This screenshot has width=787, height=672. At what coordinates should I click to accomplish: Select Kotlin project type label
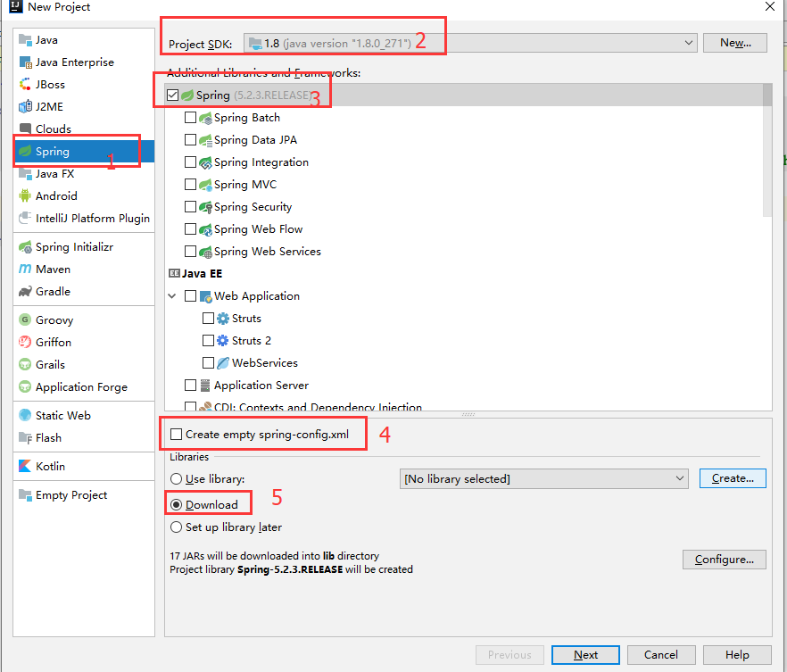(50, 466)
